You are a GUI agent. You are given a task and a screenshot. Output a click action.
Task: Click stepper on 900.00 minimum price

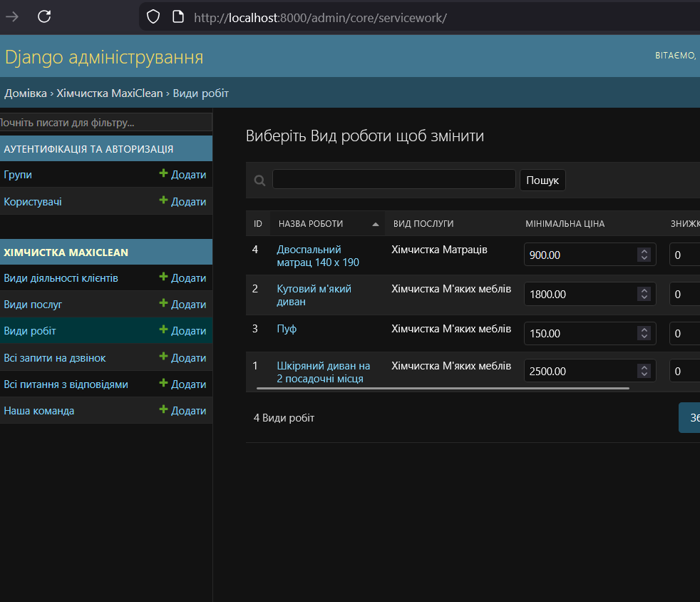pyautogui.click(x=644, y=255)
